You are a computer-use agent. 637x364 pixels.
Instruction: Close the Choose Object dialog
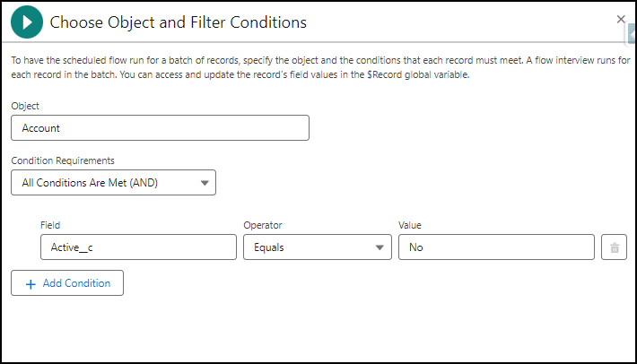(620, 19)
